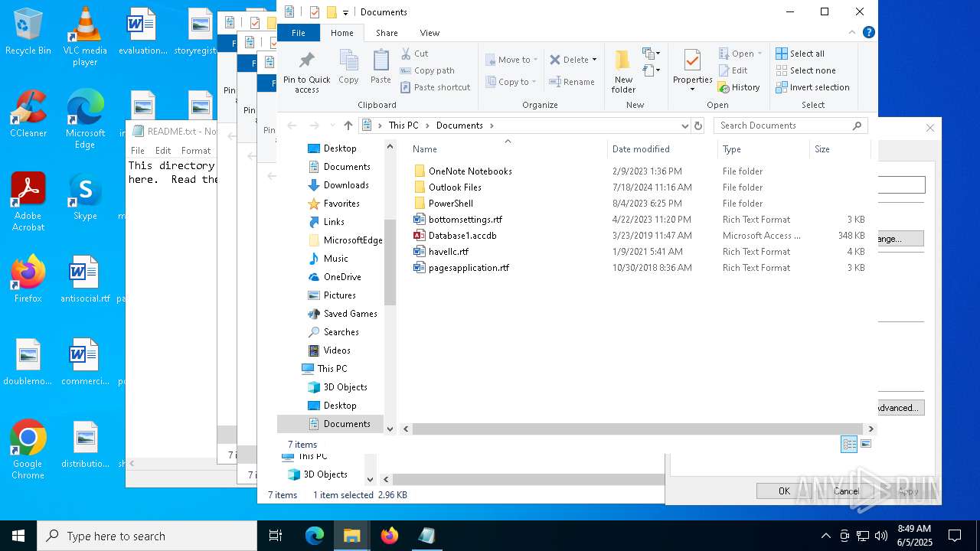Viewport: 980px width, 551px height.
Task: Open the Move to dropdown
Action: pos(511,60)
